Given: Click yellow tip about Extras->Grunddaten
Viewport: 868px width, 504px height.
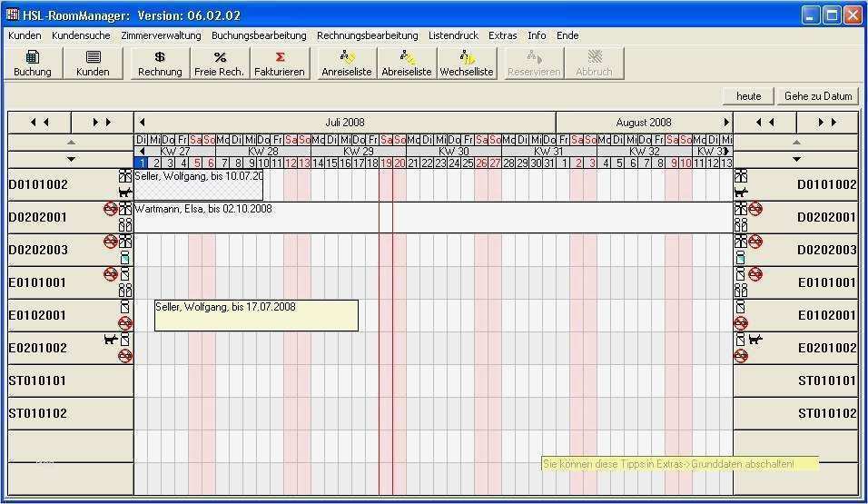Looking at the screenshot, I should point(680,464).
